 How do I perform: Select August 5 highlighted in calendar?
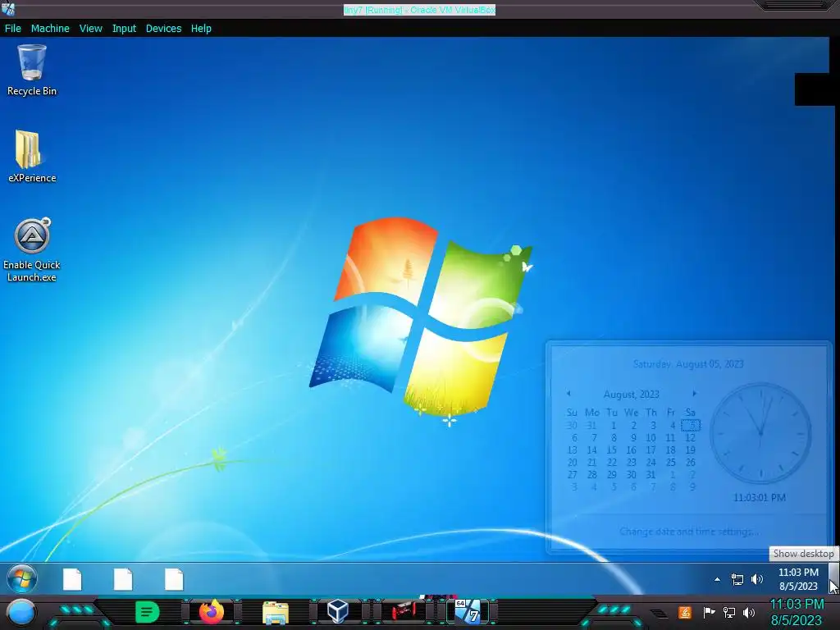pos(691,426)
